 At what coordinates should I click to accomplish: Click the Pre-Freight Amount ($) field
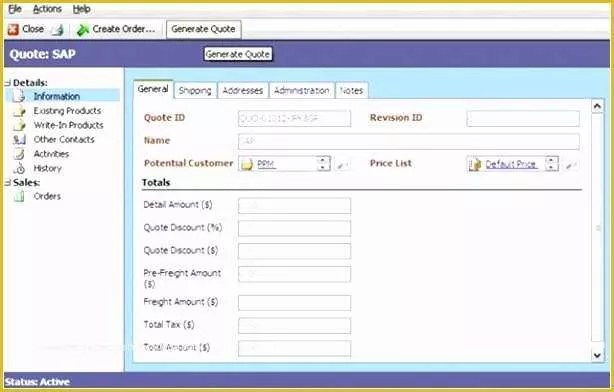[x=294, y=274]
